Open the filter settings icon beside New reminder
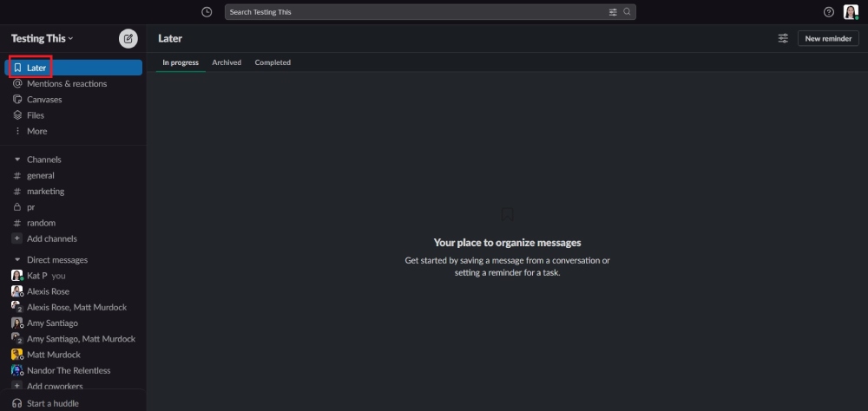This screenshot has width=868, height=411. pyautogui.click(x=783, y=38)
